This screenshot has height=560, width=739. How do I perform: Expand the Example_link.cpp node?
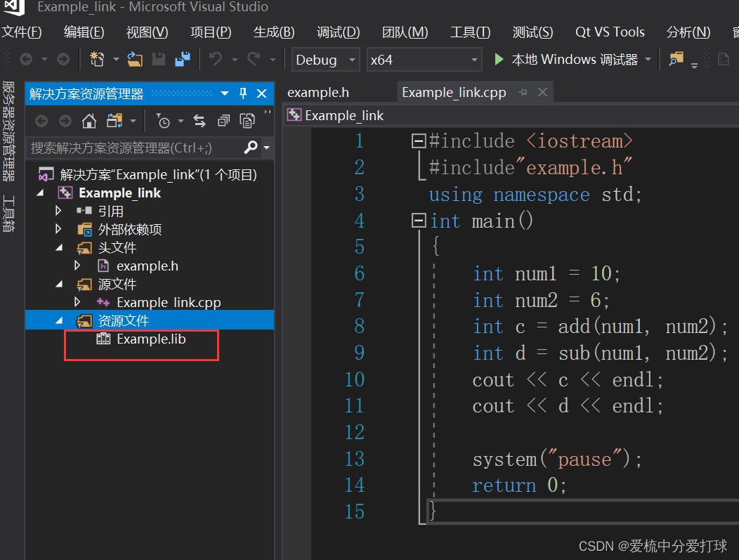click(x=77, y=302)
